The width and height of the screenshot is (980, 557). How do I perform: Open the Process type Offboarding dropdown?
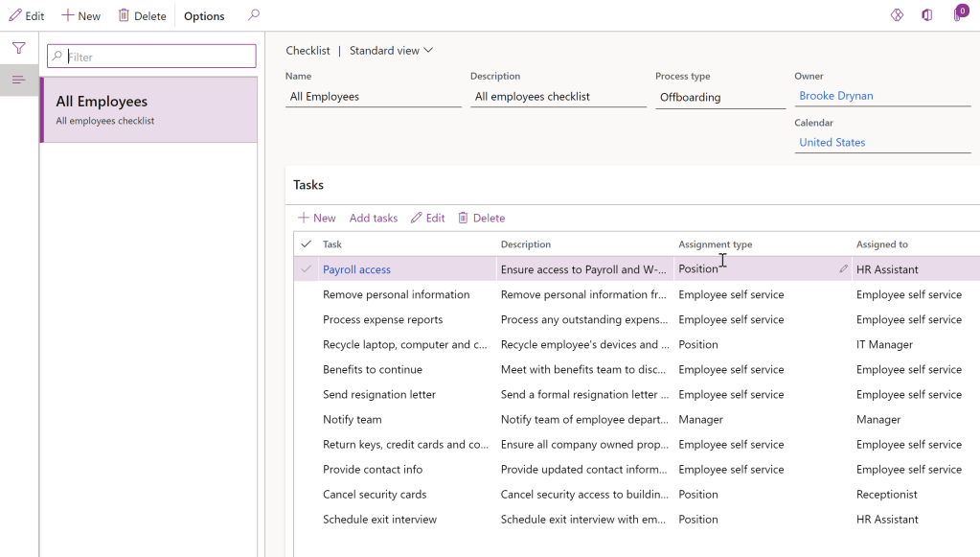pos(720,97)
